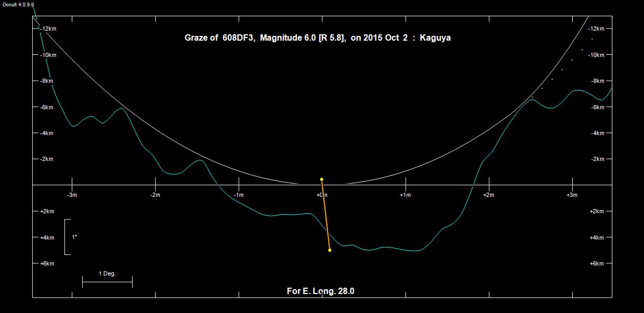This screenshot has width=644, height=313.
Task: Click the '-2m' time axis label
Action: [155, 195]
